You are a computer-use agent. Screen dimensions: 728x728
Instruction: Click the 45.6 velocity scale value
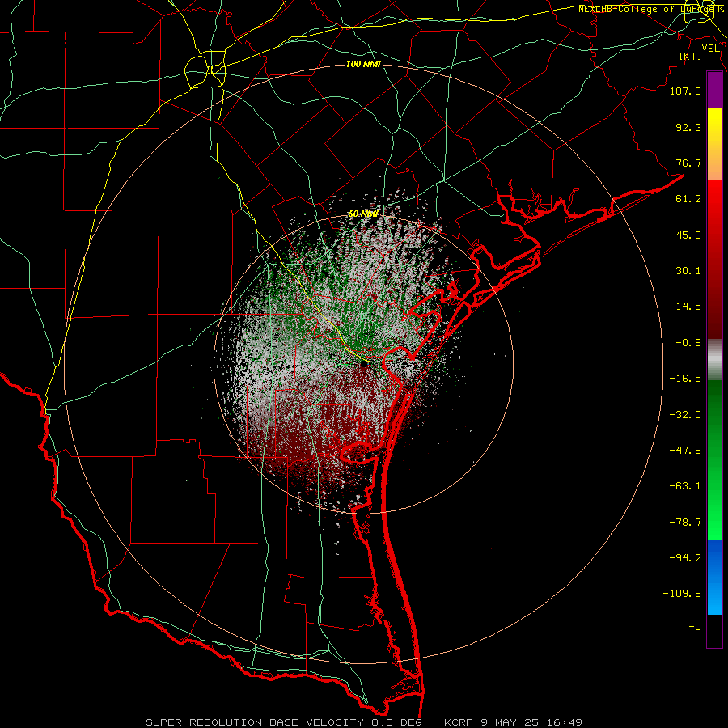[x=688, y=235]
